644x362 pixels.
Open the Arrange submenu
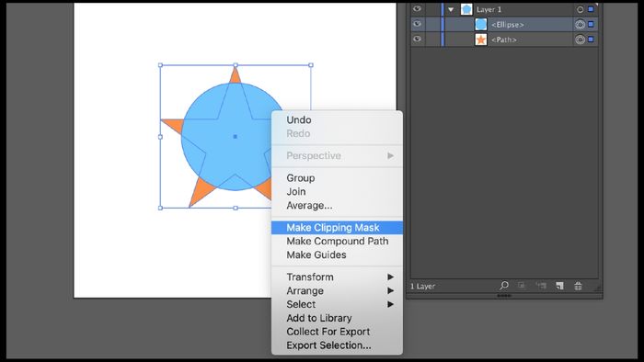(337, 290)
